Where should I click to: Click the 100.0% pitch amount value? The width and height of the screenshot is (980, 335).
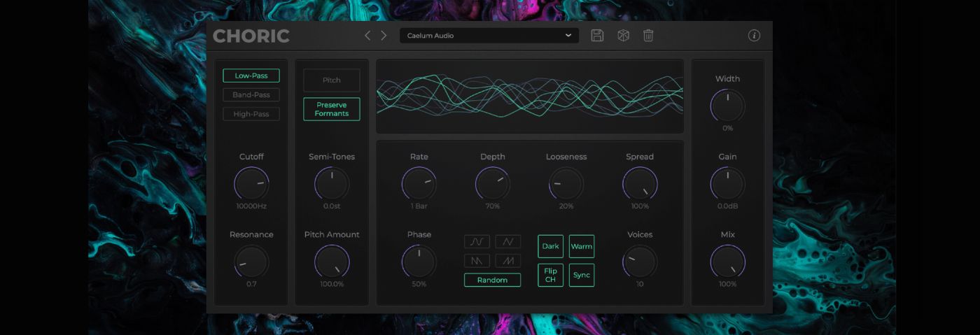click(332, 284)
